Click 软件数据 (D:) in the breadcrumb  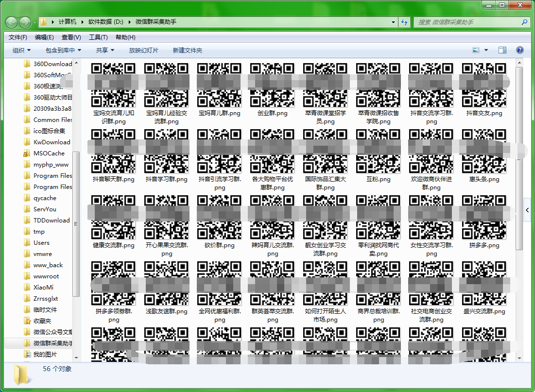106,22
